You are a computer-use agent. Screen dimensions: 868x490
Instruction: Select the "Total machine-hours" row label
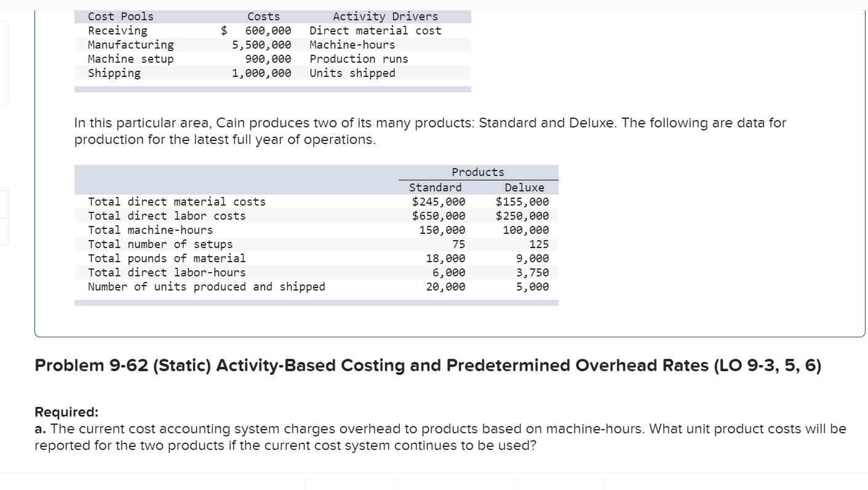pos(150,230)
